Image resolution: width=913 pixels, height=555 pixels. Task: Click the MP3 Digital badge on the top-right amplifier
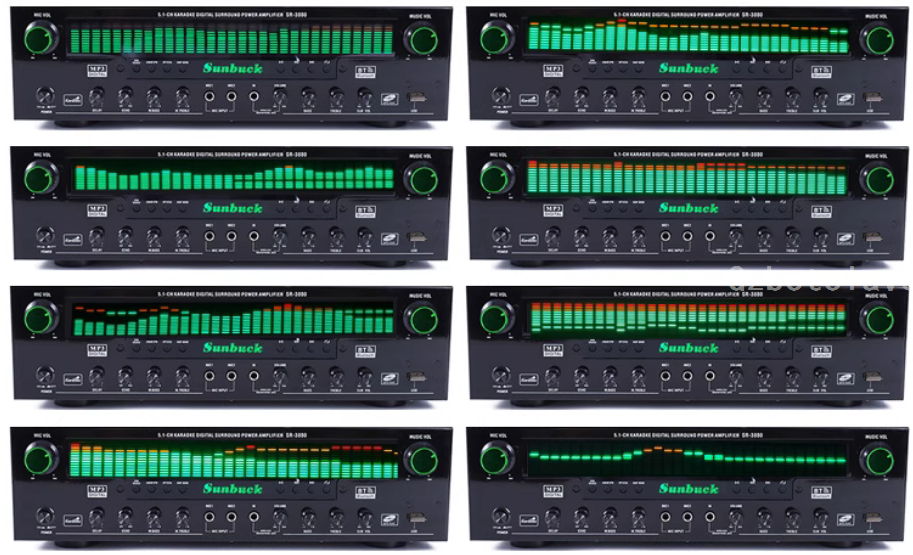tap(553, 71)
